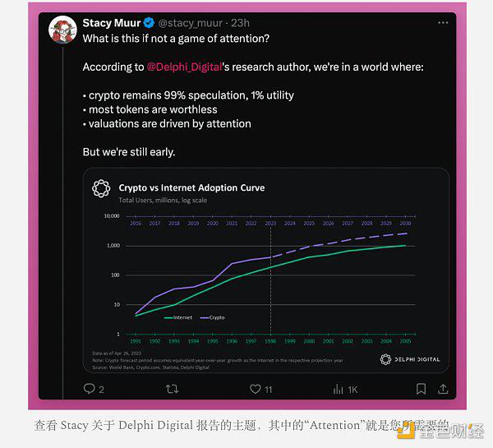Click the Crypto vs Internet Adoption chart image
The height and width of the screenshot is (448, 493).
coord(266,270)
